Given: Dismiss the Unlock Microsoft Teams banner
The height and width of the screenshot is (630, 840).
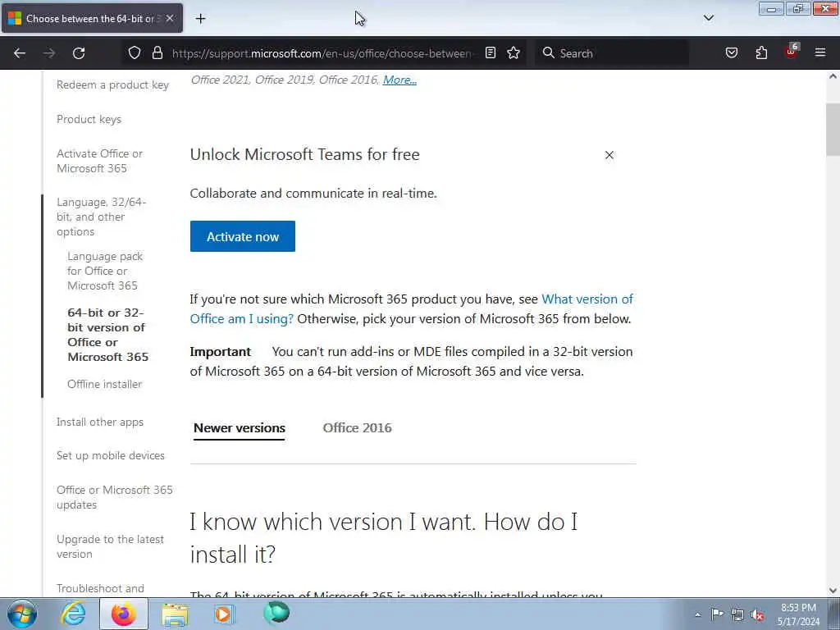Looking at the screenshot, I should tap(609, 155).
